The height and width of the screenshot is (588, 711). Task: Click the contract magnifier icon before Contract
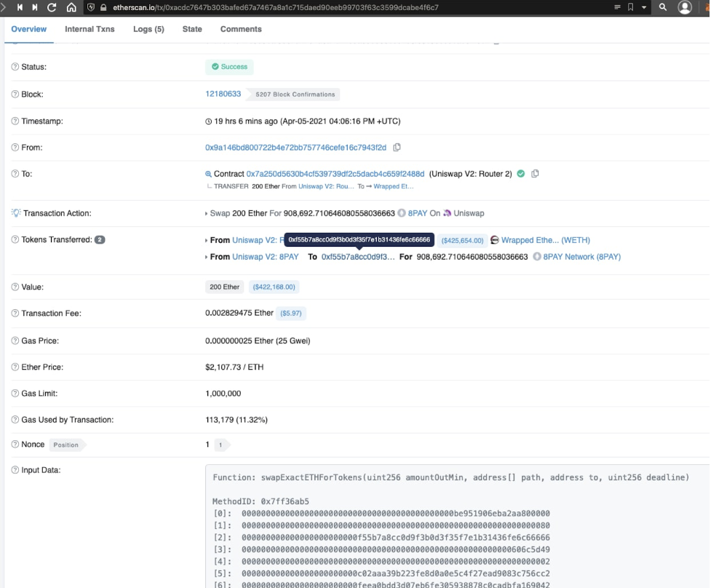(208, 174)
